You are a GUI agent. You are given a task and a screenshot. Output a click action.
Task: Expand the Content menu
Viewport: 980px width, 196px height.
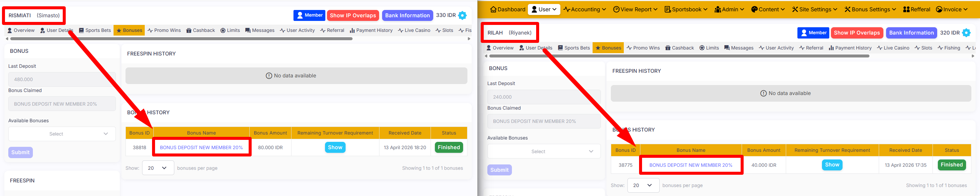pyautogui.click(x=768, y=10)
